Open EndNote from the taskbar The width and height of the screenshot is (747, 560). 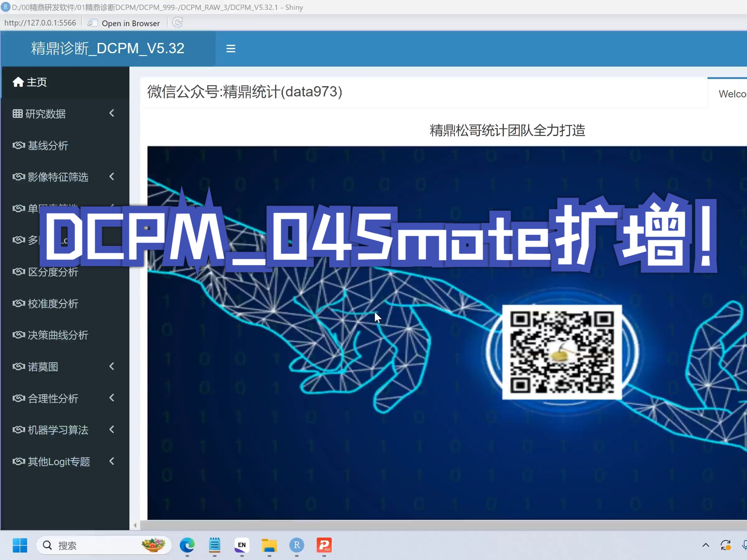coord(241,545)
